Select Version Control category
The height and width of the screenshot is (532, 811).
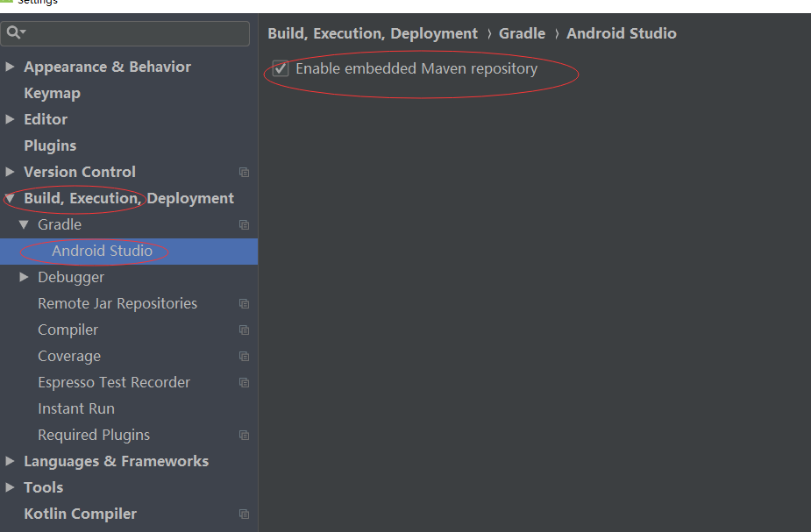(x=80, y=172)
